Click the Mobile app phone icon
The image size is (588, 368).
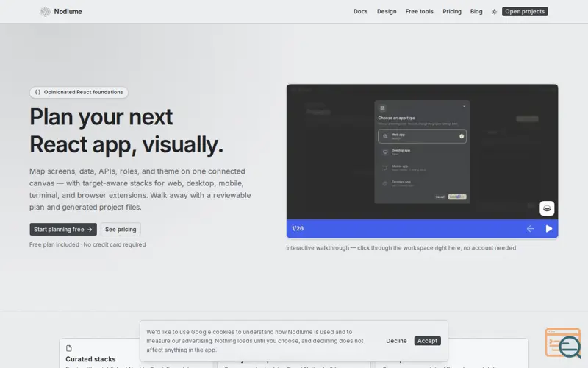click(385, 168)
